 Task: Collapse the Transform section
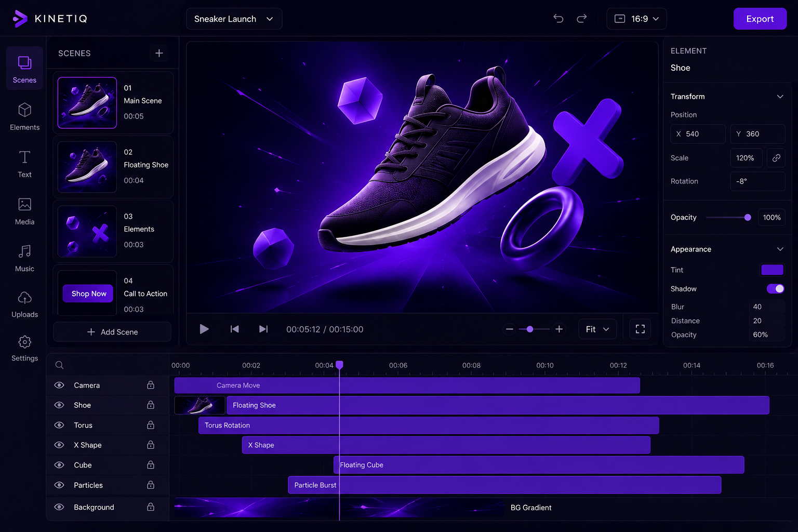(x=780, y=97)
